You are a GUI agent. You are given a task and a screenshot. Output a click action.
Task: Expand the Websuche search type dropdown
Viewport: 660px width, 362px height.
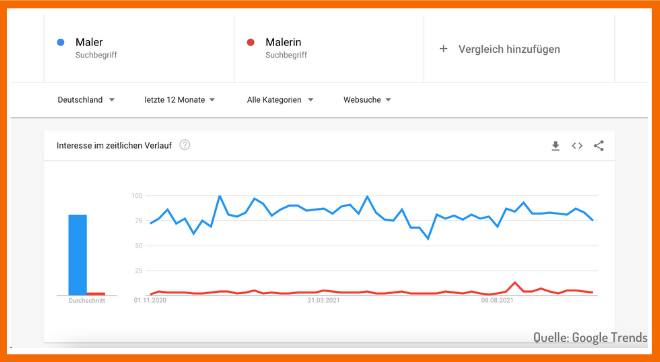(x=367, y=100)
